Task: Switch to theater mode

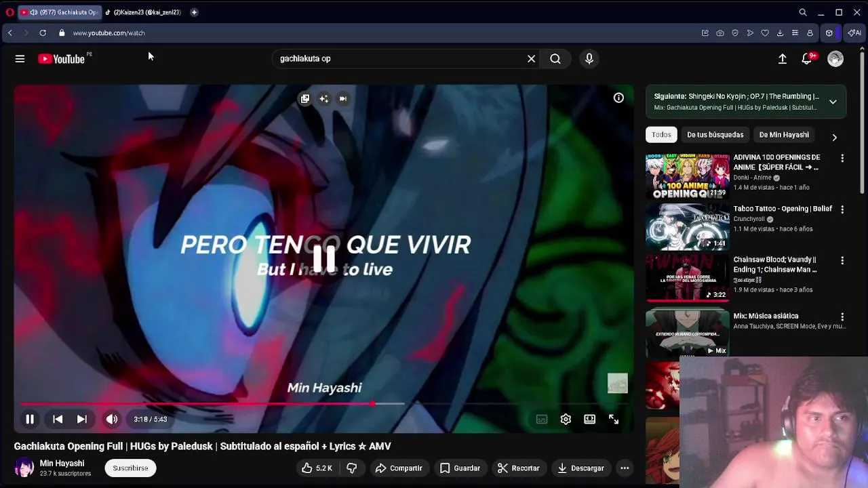Action: 590,420
